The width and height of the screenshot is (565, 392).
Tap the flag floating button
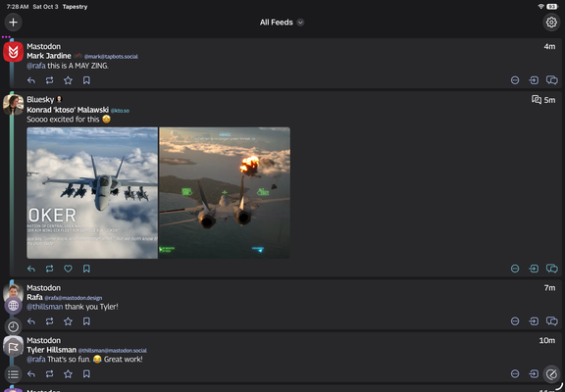pos(14,348)
